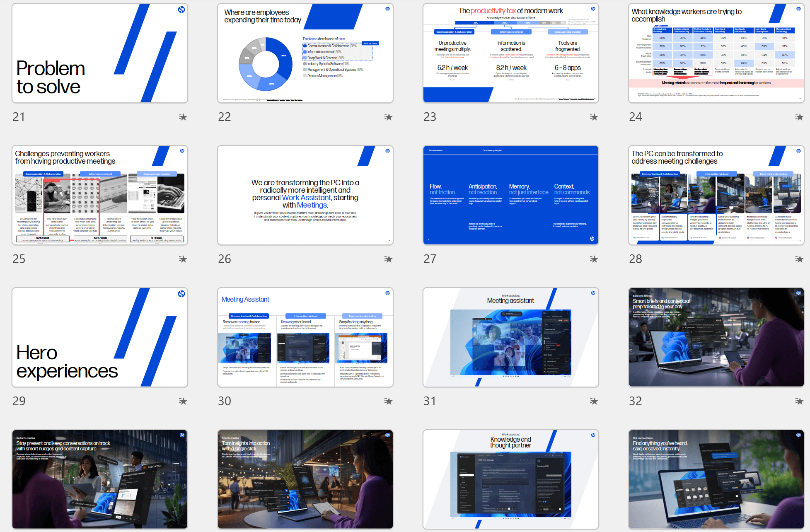Click the slide number 26 label
The width and height of the screenshot is (810, 532).
(x=225, y=259)
